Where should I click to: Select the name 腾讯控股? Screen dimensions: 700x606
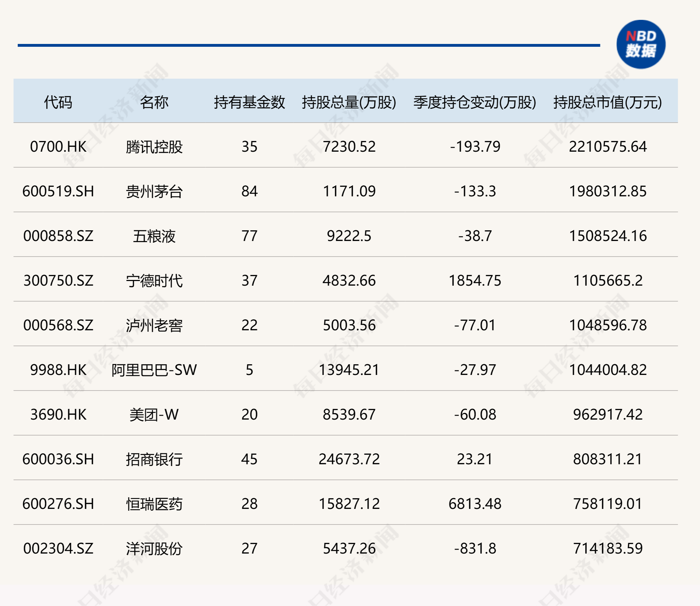(x=154, y=147)
